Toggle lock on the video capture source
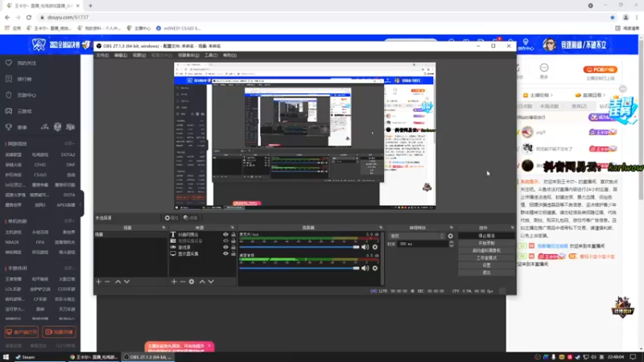Viewport: 644px width, 362px height. [233, 241]
